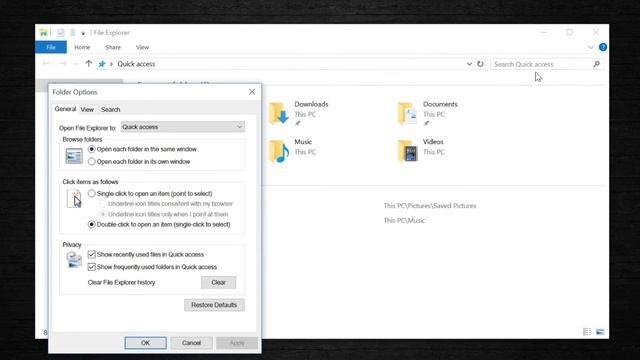
Task: Click the search magnifier icon
Action: [x=596, y=64]
